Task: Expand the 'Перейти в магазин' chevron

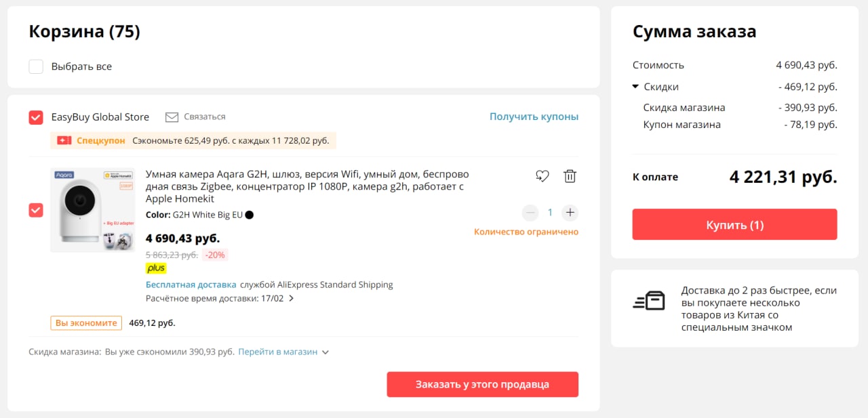Action: 325,352
